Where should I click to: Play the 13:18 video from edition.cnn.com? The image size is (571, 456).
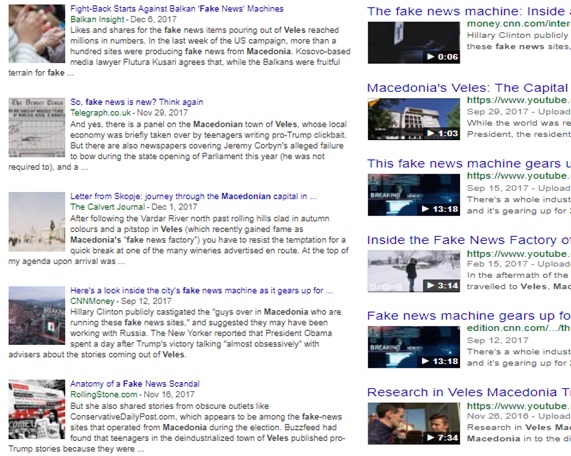point(414,347)
